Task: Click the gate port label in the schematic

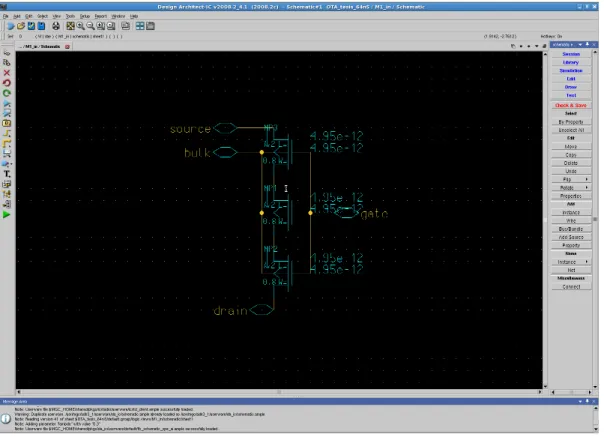Action: [374, 214]
